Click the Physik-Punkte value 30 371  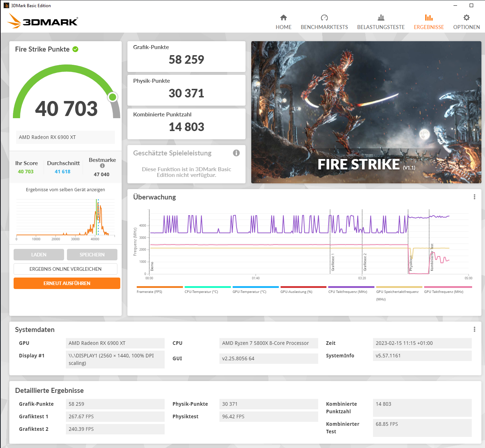tap(186, 93)
